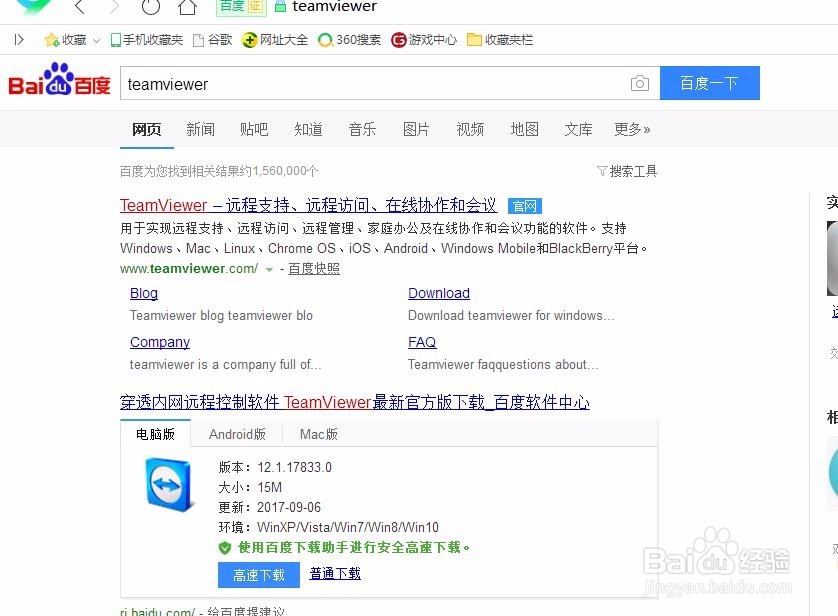Switch to the 图片 search tab

pos(416,129)
